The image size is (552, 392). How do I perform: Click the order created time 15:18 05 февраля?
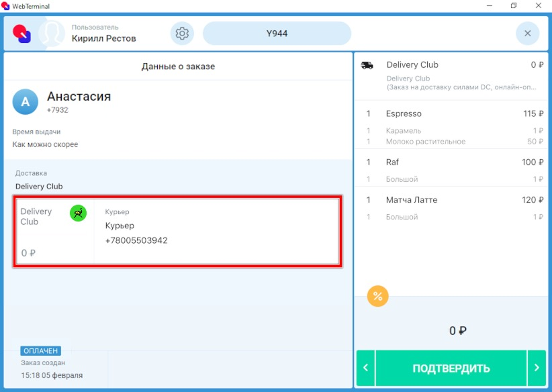tap(52, 375)
